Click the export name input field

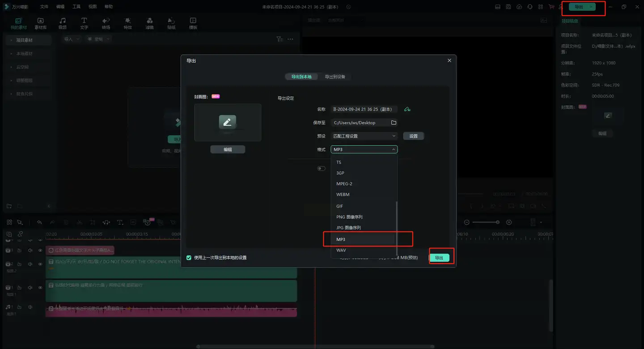point(364,109)
